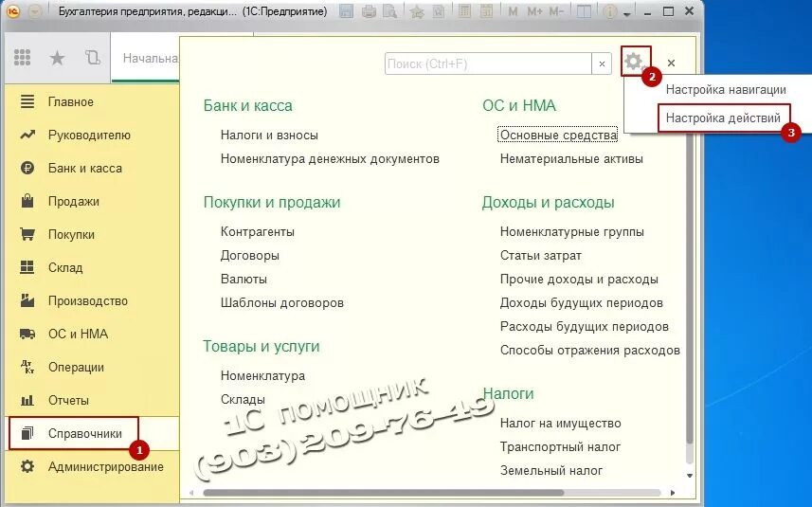Click the Print icon in title bar
This screenshot has height=507, width=812.
(x=369, y=10)
